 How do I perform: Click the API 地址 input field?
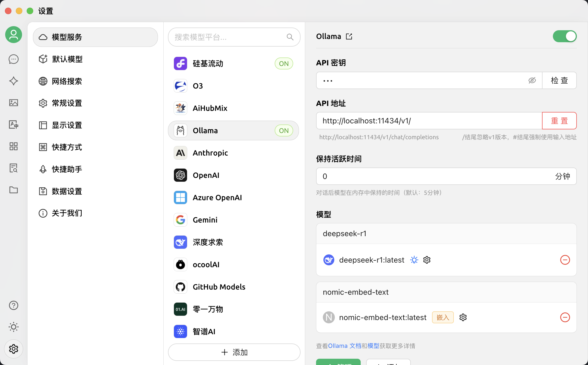pos(429,121)
